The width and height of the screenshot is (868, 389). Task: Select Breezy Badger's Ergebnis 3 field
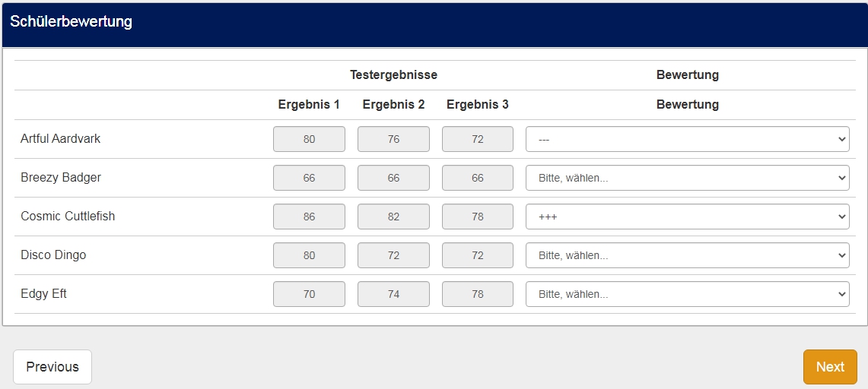tap(478, 178)
